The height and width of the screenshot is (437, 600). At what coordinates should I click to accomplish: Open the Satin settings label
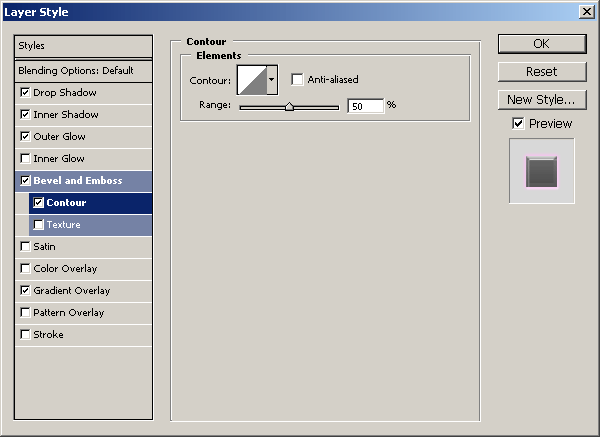tap(44, 246)
